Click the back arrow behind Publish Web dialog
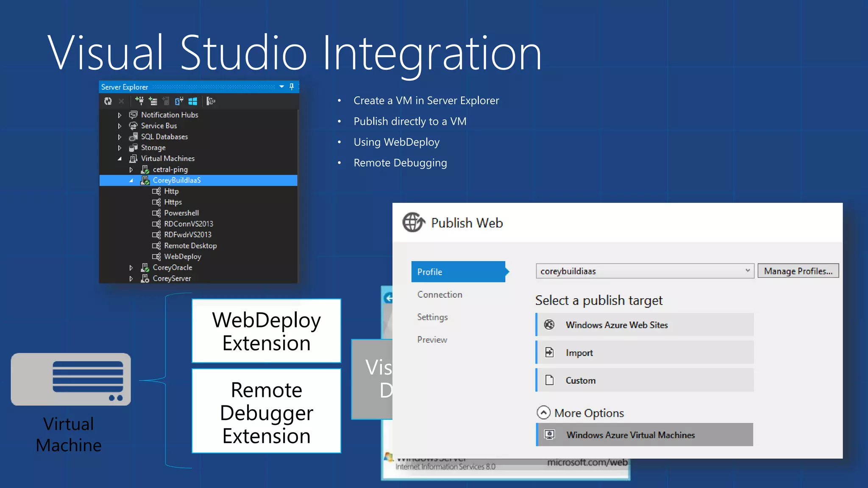Image resolution: width=868 pixels, height=488 pixels. coord(388,298)
